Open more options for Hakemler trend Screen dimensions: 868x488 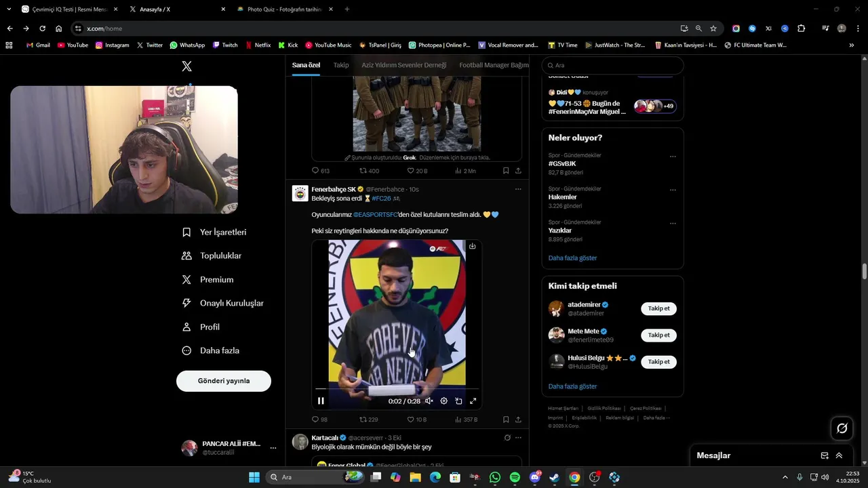tap(673, 190)
